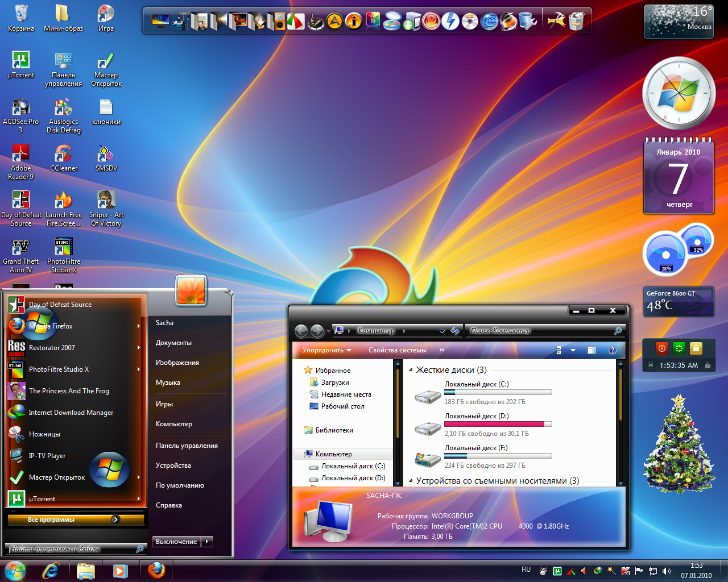Click the Explorer back navigation button
The image size is (728, 582).
[x=301, y=331]
